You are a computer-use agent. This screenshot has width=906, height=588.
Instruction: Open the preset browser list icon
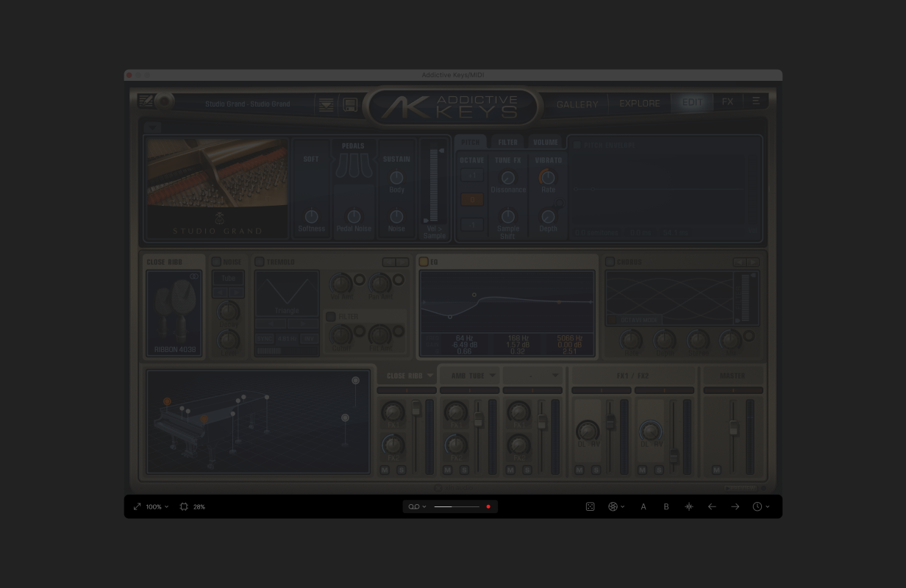[326, 105]
